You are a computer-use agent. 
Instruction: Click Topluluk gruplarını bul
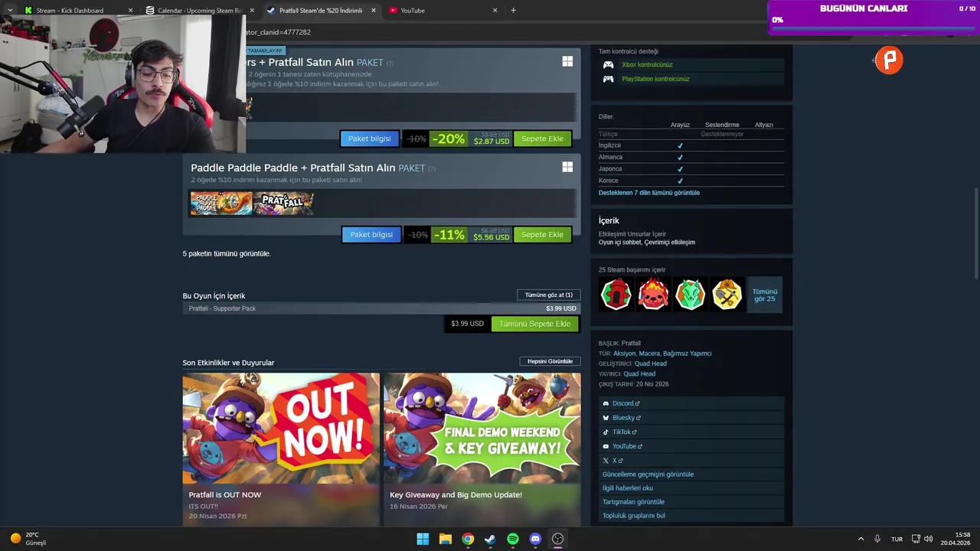(x=691, y=516)
